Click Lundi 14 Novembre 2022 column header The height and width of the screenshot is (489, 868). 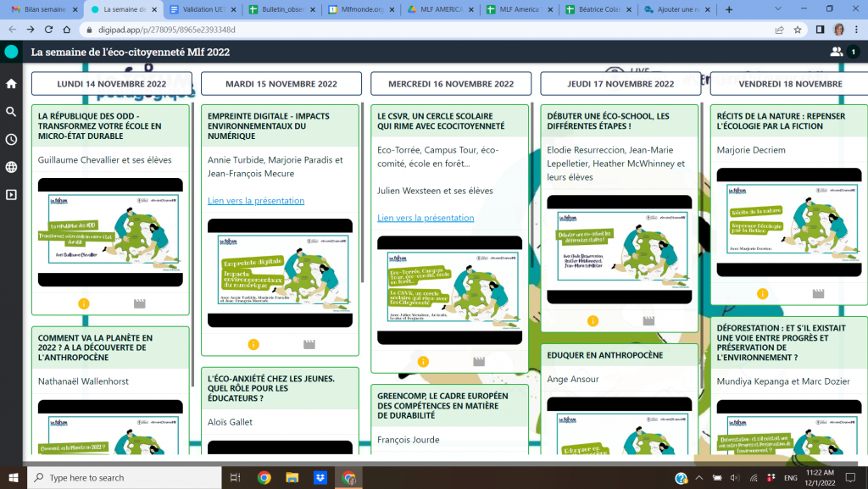coord(112,84)
